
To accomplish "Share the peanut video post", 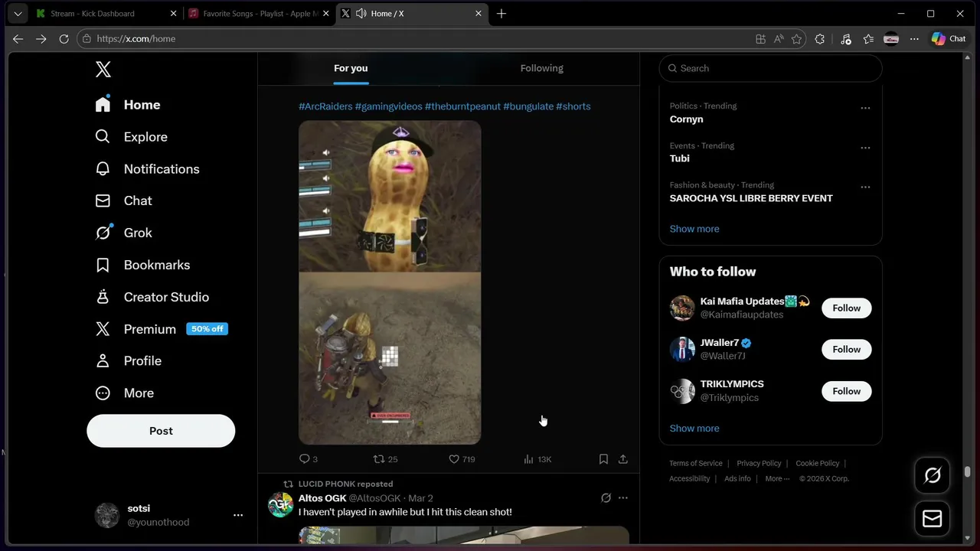I will pyautogui.click(x=623, y=459).
